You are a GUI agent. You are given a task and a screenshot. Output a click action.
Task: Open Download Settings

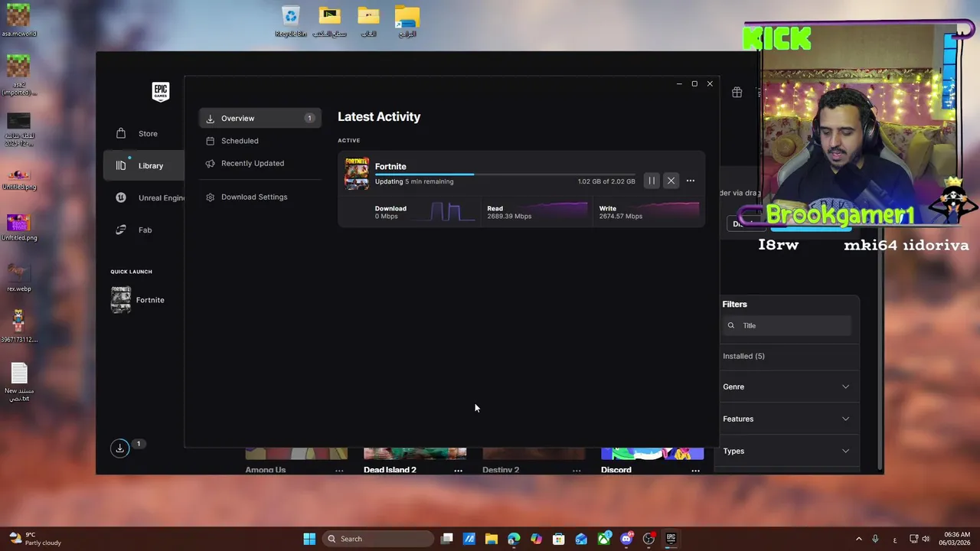pos(260,197)
